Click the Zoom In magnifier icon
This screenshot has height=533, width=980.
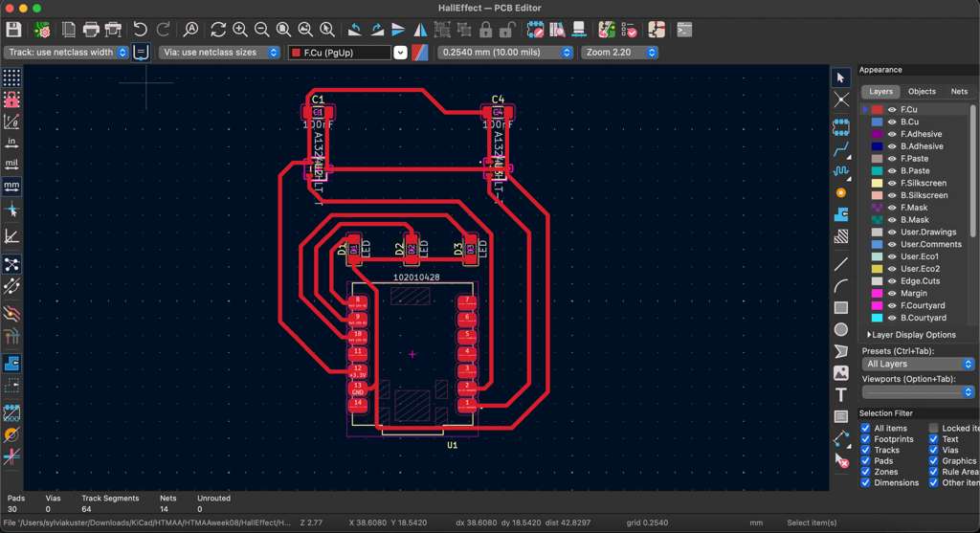240,30
